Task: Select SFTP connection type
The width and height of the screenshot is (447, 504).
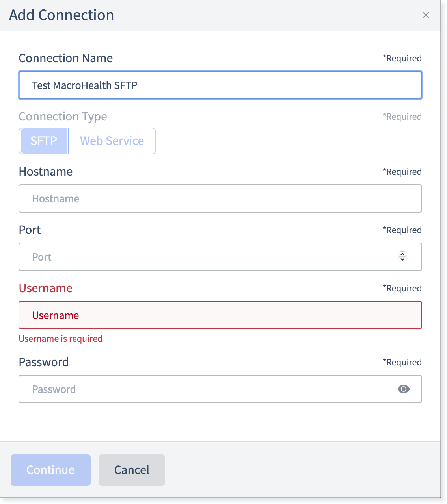Action: pyautogui.click(x=44, y=141)
